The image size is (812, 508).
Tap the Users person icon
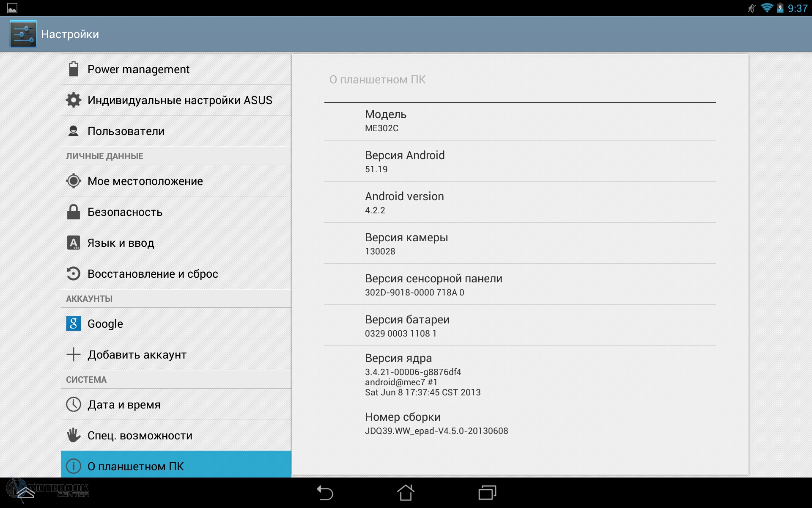tap(73, 131)
